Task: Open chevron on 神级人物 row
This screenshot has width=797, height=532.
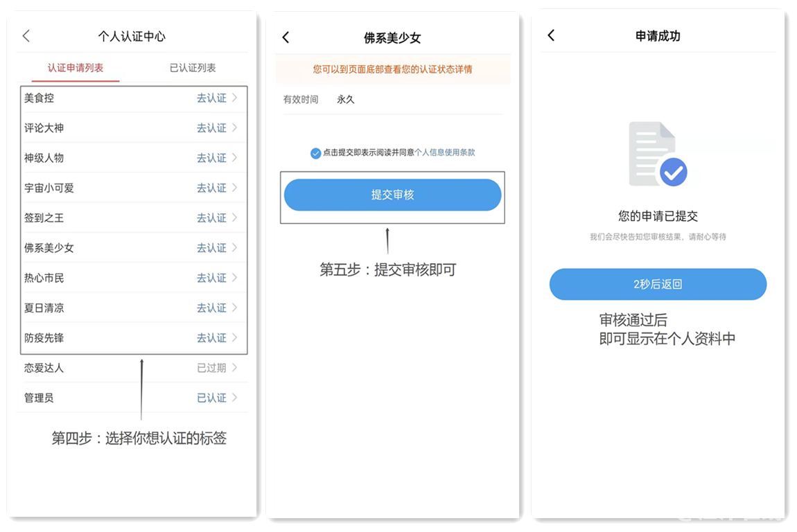Action: tap(235, 157)
